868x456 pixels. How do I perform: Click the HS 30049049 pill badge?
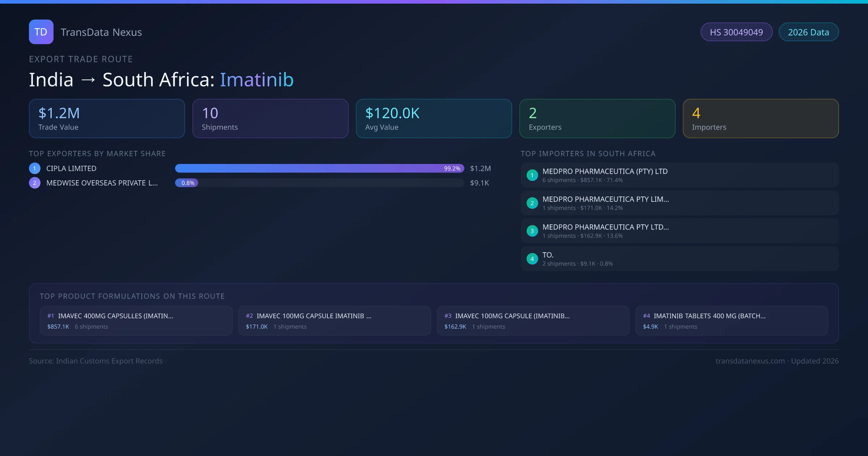[x=736, y=32]
